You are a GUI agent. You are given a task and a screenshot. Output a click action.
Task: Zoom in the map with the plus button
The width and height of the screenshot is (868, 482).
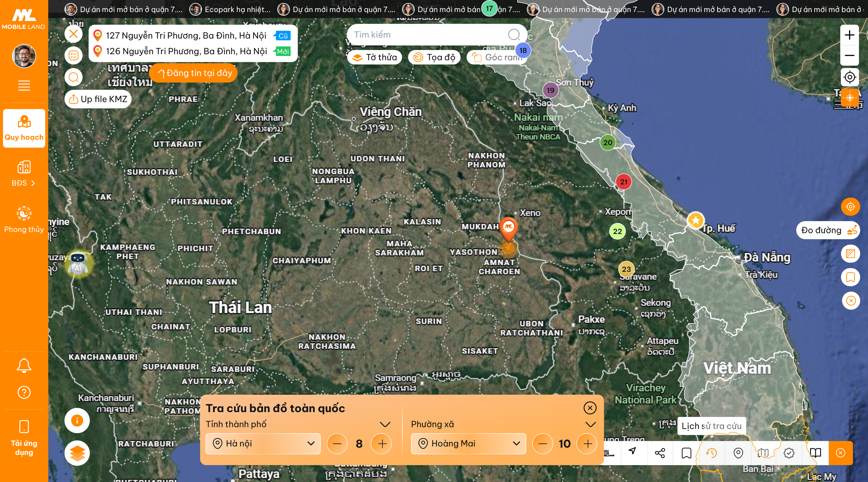pos(850,35)
